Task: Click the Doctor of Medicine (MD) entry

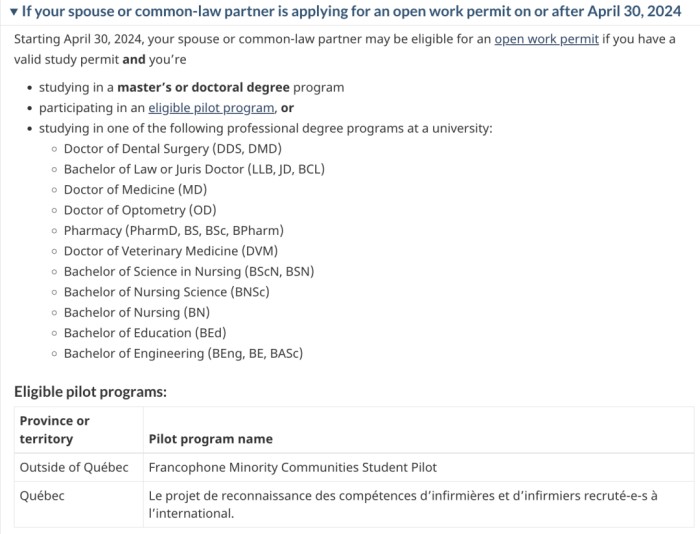Action: 135,190
